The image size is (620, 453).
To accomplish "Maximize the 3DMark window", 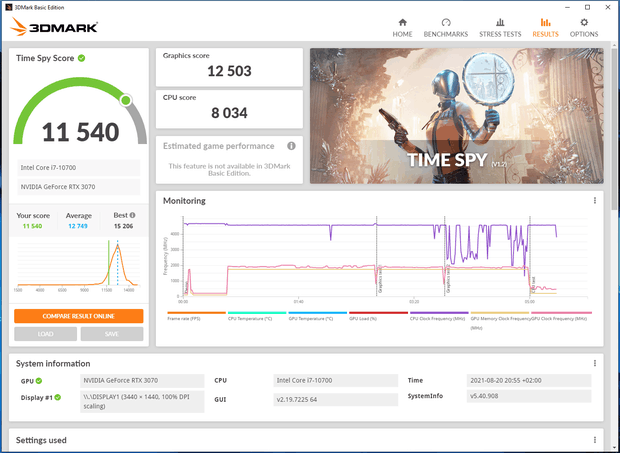I will [588, 7].
